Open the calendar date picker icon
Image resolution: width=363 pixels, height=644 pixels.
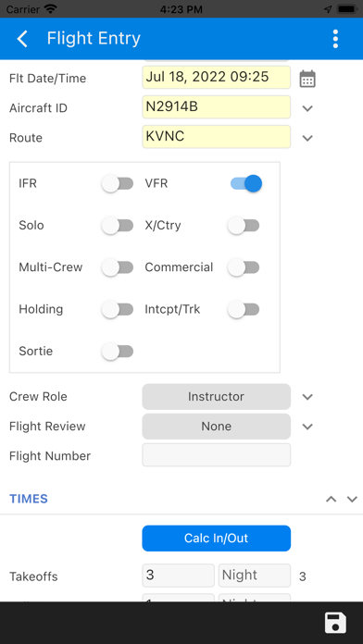coord(307,79)
